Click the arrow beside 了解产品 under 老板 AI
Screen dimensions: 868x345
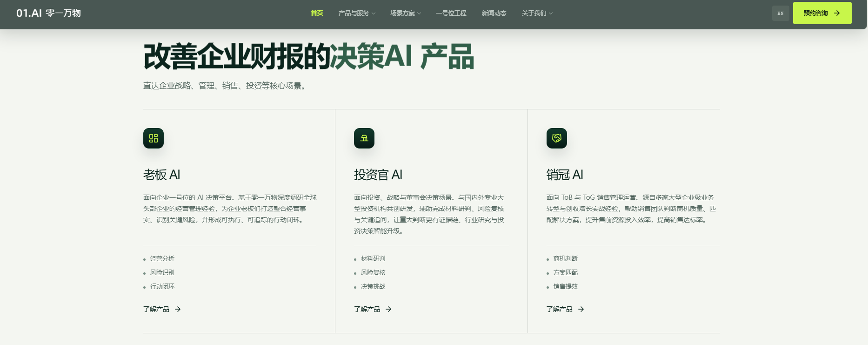178,309
